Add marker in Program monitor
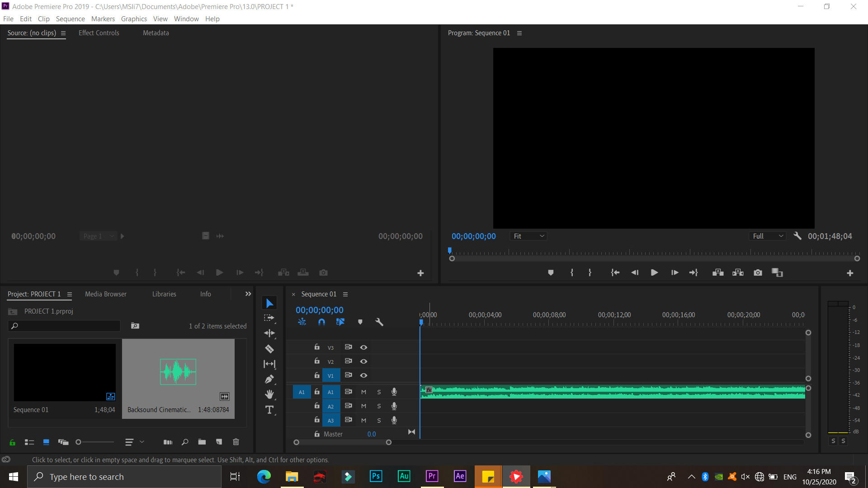Image resolution: width=868 pixels, height=488 pixels. [x=551, y=273]
